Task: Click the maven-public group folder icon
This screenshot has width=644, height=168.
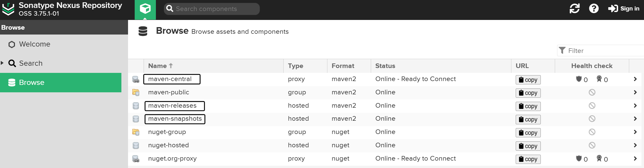Action: 136,92
